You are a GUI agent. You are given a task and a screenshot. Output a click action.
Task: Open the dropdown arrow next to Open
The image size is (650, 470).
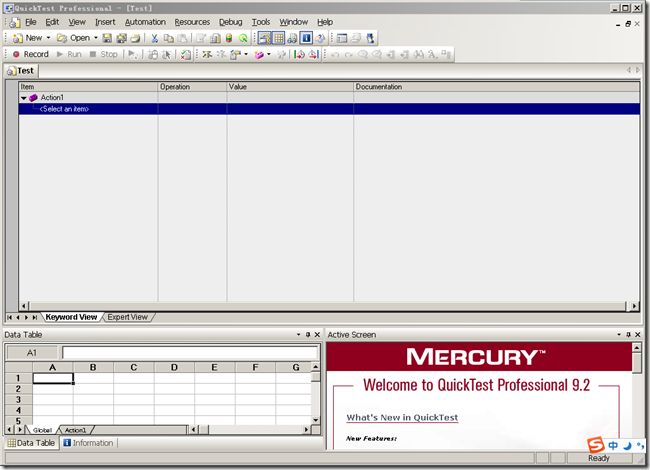[x=96, y=38]
